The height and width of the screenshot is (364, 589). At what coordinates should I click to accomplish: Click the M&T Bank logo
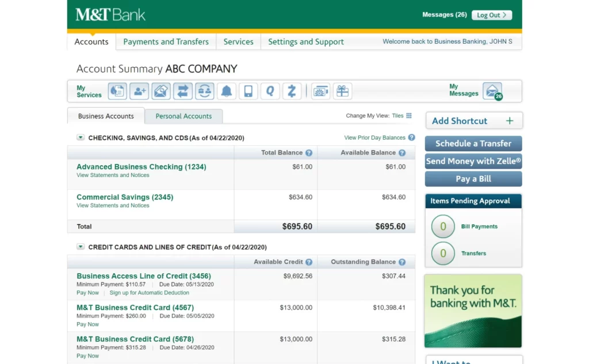110,14
